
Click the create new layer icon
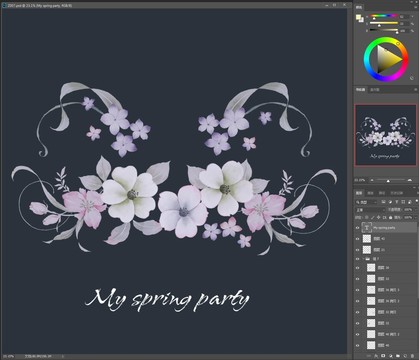pyautogui.click(x=405, y=356)
